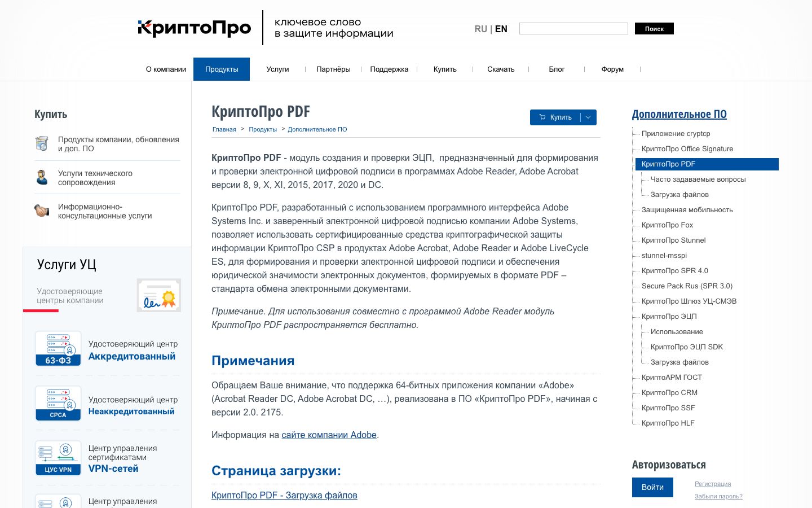Select stunnel-msspi in the tree

coord(664,256)
